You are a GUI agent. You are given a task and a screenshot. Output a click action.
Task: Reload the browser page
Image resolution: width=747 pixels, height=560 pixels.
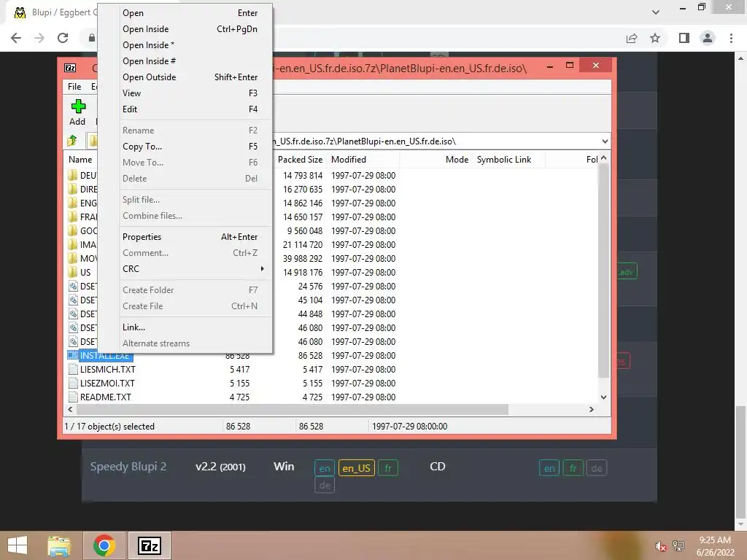63,38
